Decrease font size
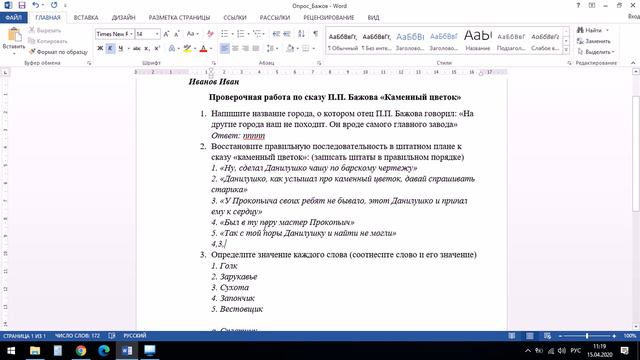 (177, 34)
